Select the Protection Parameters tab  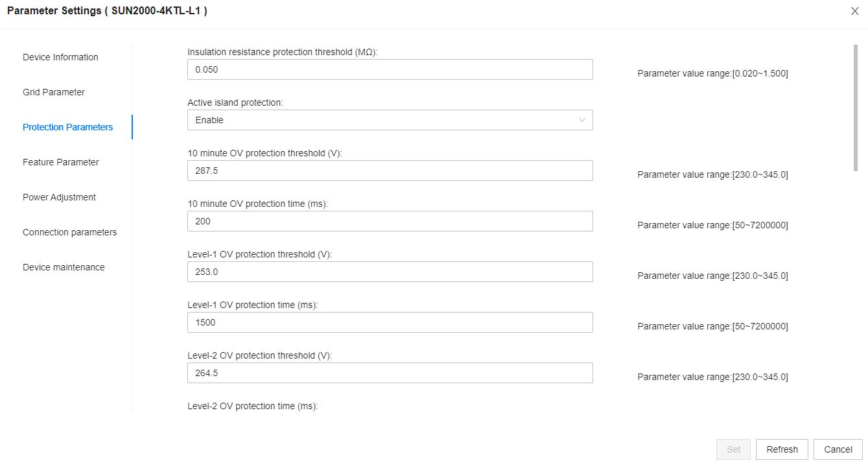pyautogui.click(x=67, y=127)
